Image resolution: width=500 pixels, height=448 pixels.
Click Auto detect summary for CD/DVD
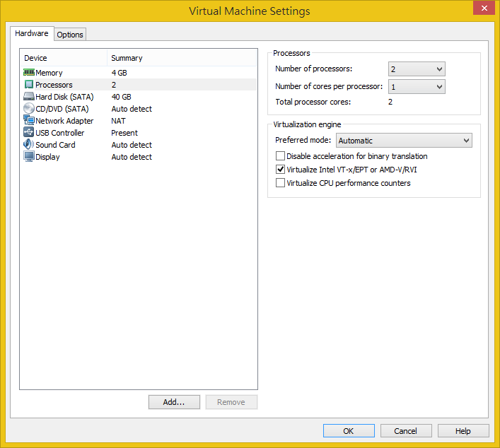coord(132,109)
